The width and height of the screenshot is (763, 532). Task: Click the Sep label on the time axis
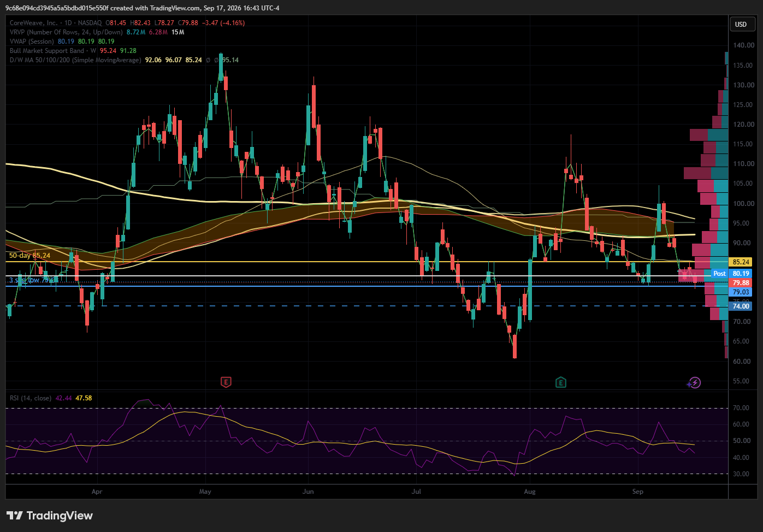pyautogui.click(x=638, y=492)
